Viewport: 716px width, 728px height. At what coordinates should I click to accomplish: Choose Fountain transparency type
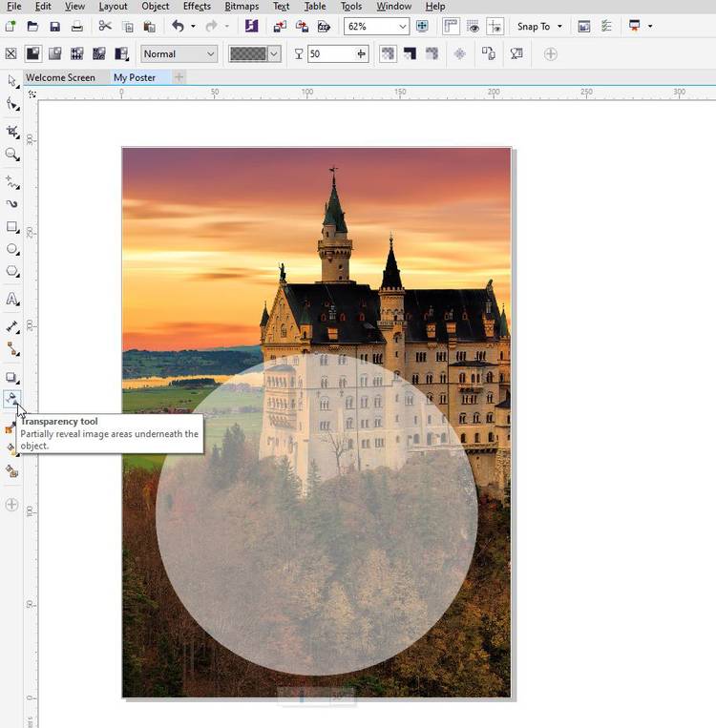54,53
